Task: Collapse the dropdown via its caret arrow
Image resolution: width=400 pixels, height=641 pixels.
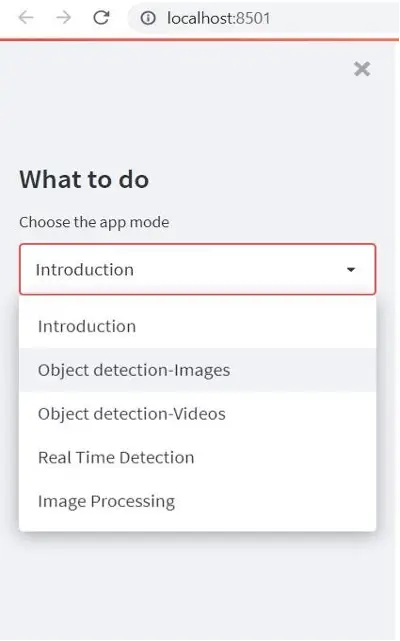Action: click(x=351, y=269)
